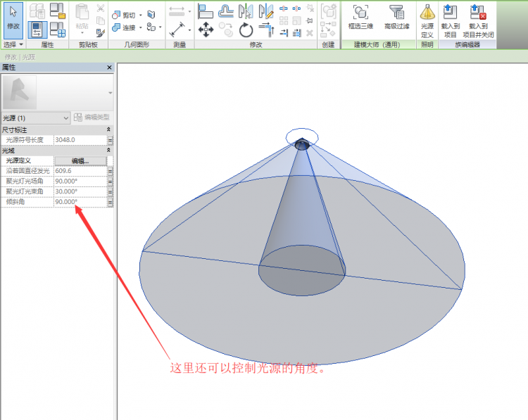528x420 pixels.
Task: Click the Type Properties grid icon
Action: [x=58, y=30]
